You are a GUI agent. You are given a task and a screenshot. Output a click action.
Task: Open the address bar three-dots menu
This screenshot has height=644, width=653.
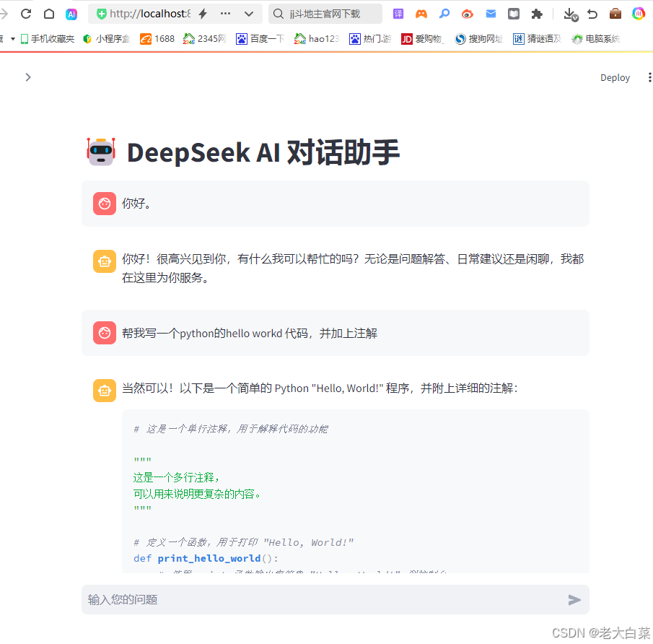point(225,14)
